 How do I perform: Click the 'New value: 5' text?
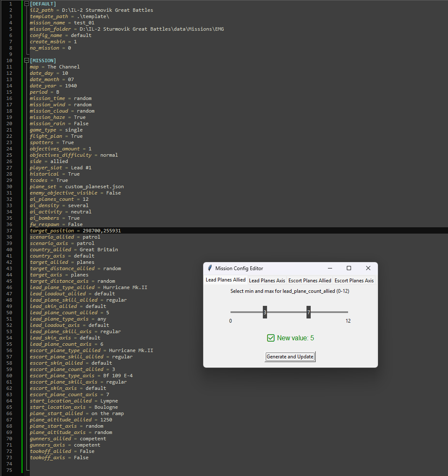pos(296,338)
